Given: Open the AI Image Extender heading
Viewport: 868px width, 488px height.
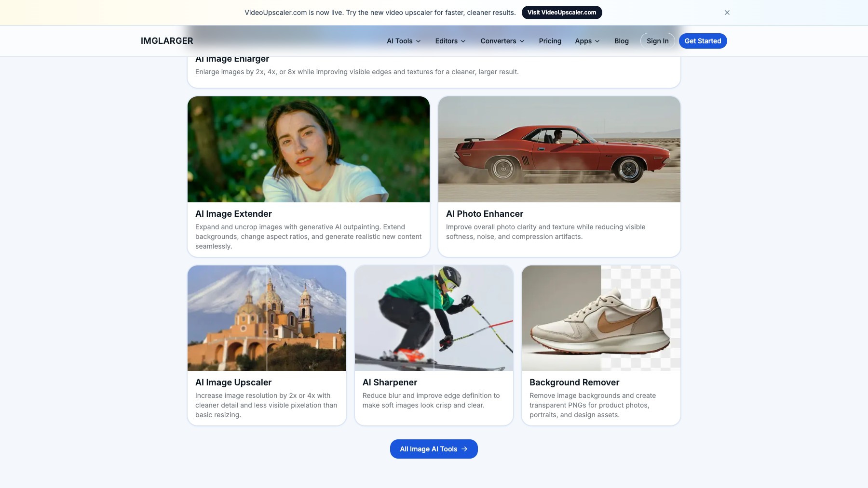Looking at the screenshot, I should click(233, 214).
